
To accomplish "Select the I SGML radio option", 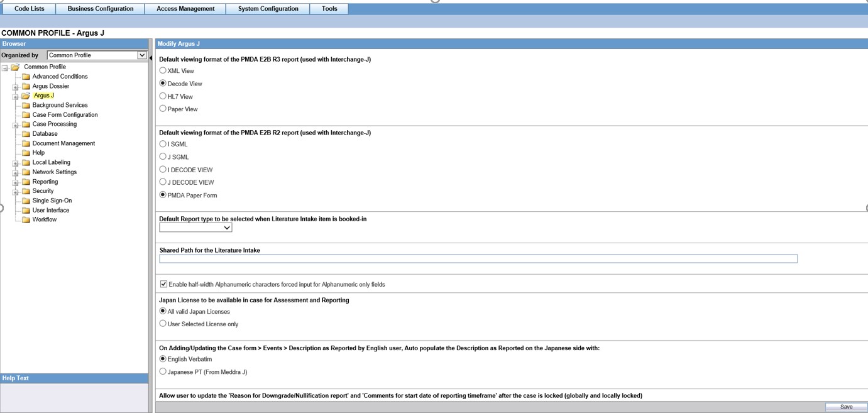I will tap(163, 144).
